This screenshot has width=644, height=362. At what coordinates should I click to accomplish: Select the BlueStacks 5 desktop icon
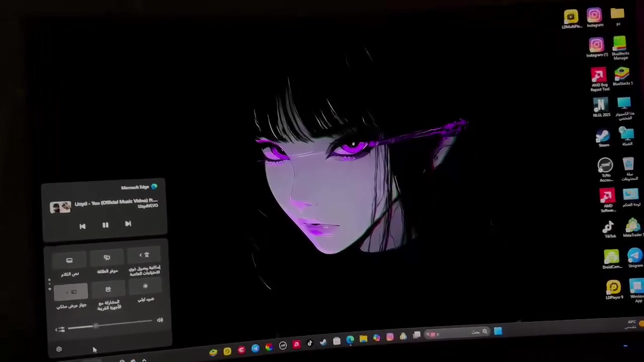click(622, 76)
